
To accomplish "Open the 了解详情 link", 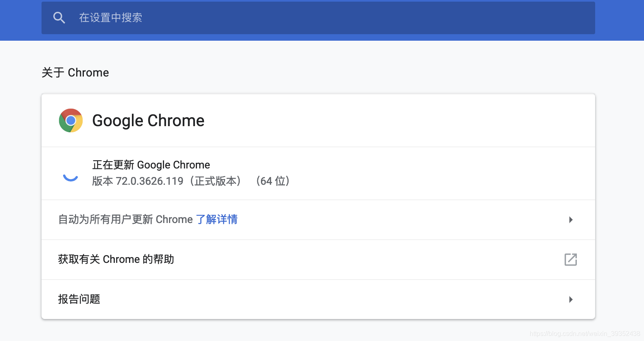I will [x=217, y=219].
